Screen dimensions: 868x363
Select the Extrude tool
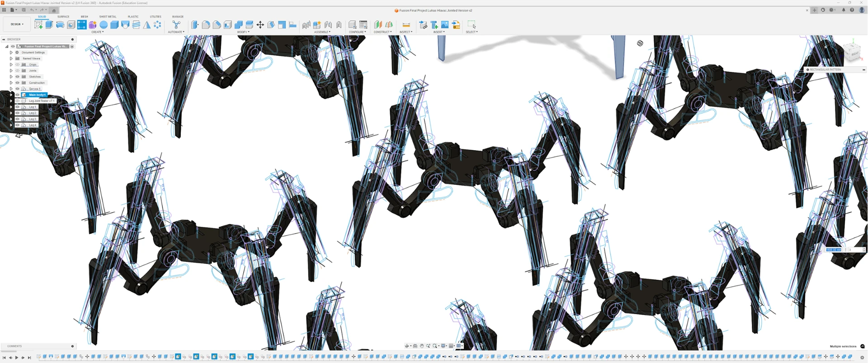pos(49,25)
